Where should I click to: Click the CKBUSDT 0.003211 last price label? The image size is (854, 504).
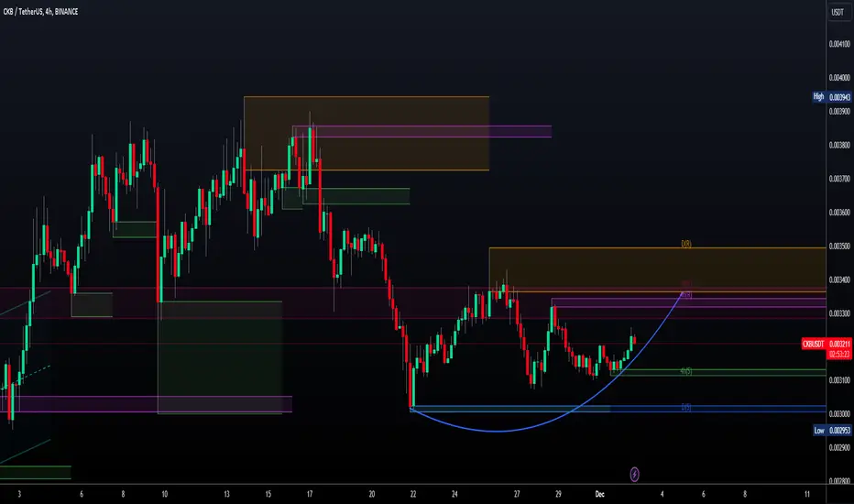coord(827,344)
